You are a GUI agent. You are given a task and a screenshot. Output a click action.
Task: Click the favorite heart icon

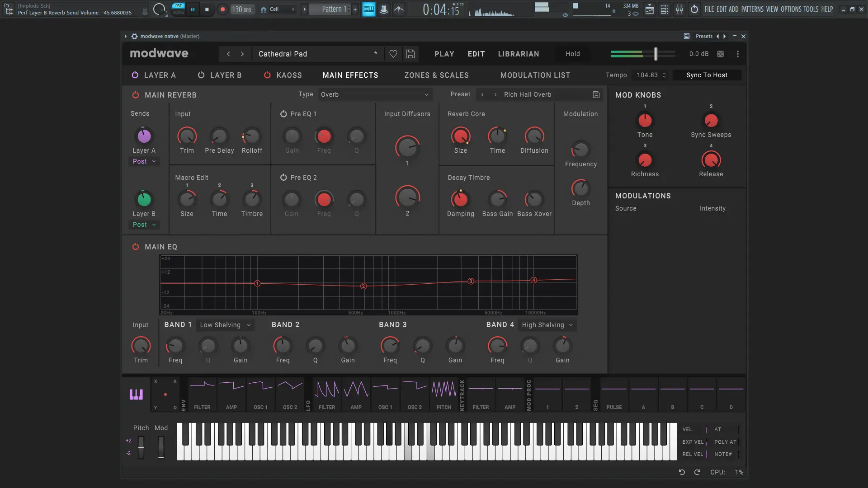click(393, 54)
